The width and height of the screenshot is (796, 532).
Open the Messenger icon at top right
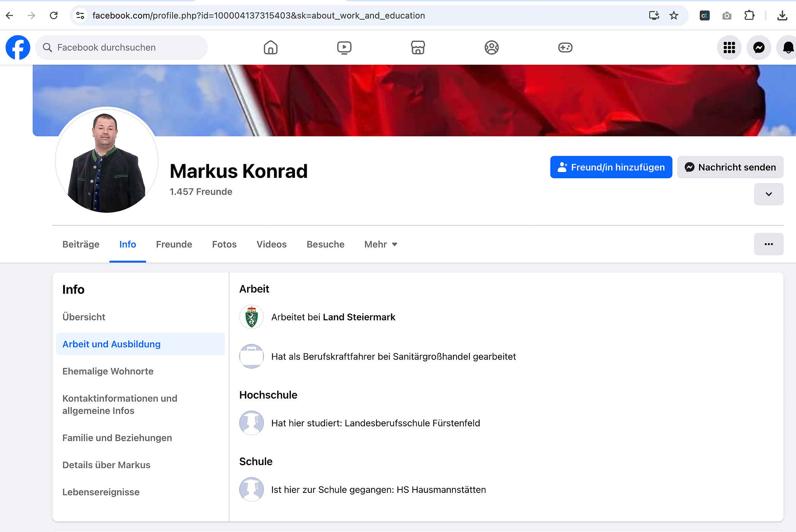coord(759,47)
